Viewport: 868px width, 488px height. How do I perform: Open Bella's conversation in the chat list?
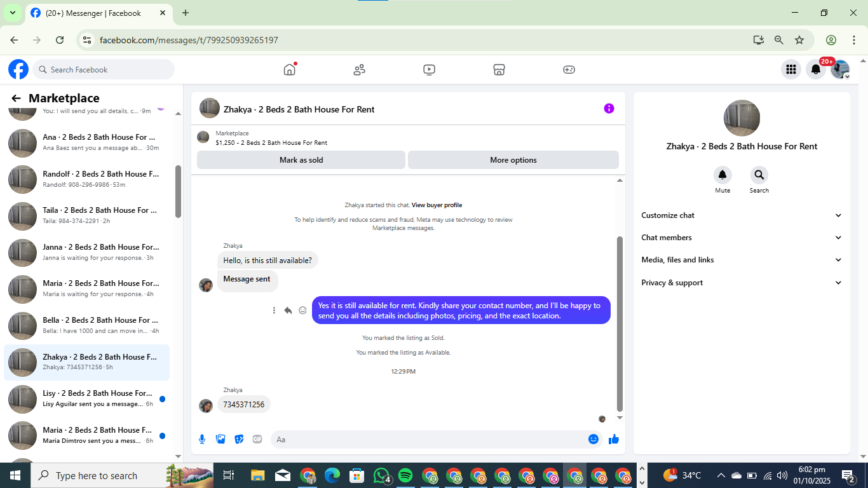point(88,326)
